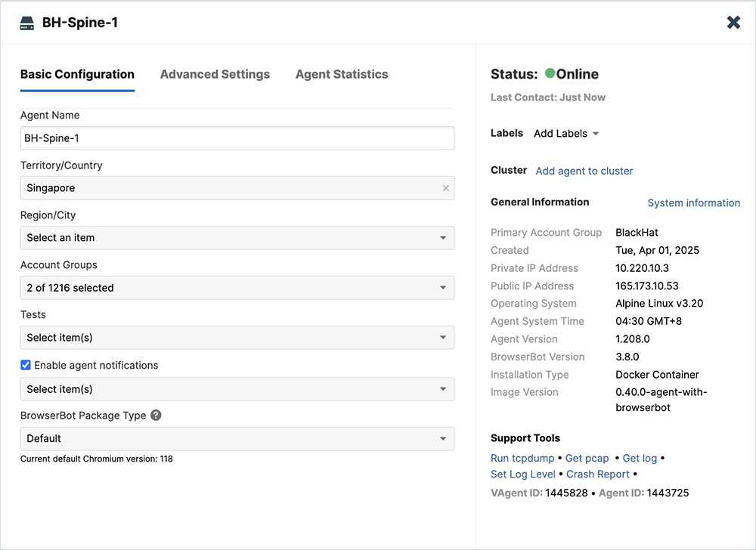Click the BrowserBot Package Type help icon

click(x=156, y=415)
